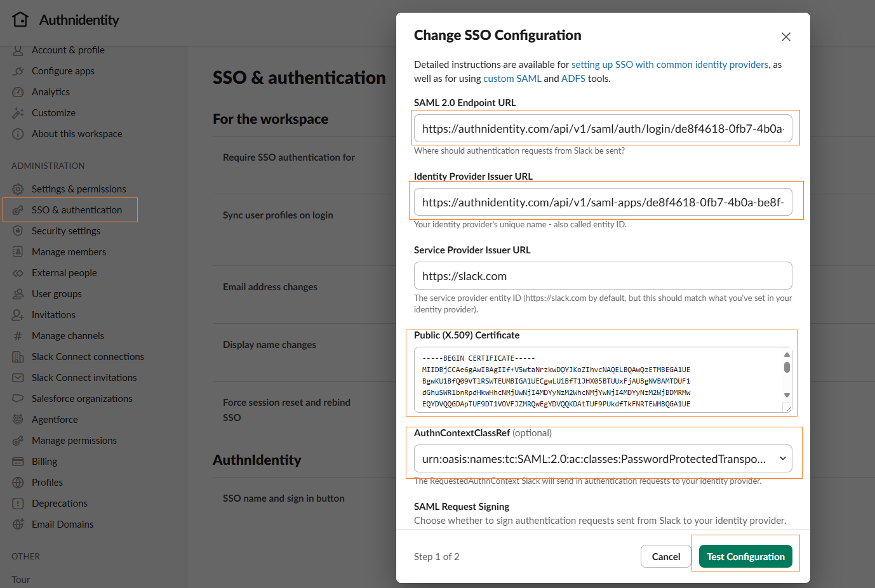Click the User groups icon

click(x=18, y=294)
